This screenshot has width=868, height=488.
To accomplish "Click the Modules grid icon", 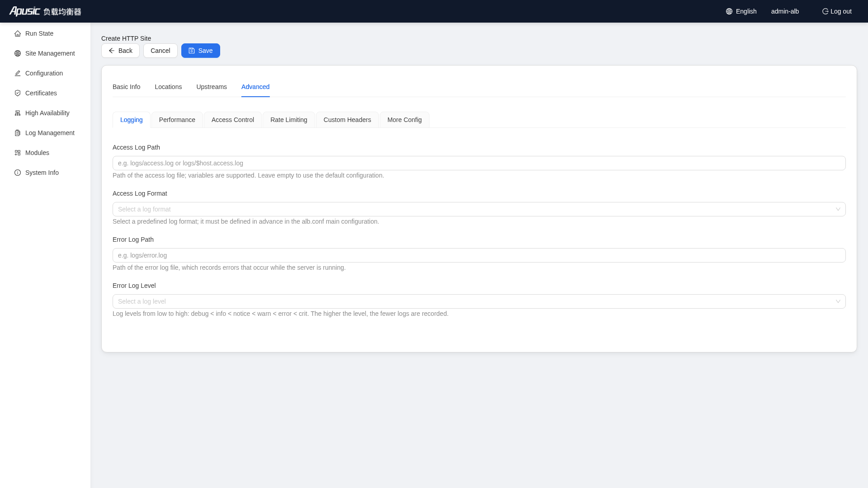I will coord(18,153).
